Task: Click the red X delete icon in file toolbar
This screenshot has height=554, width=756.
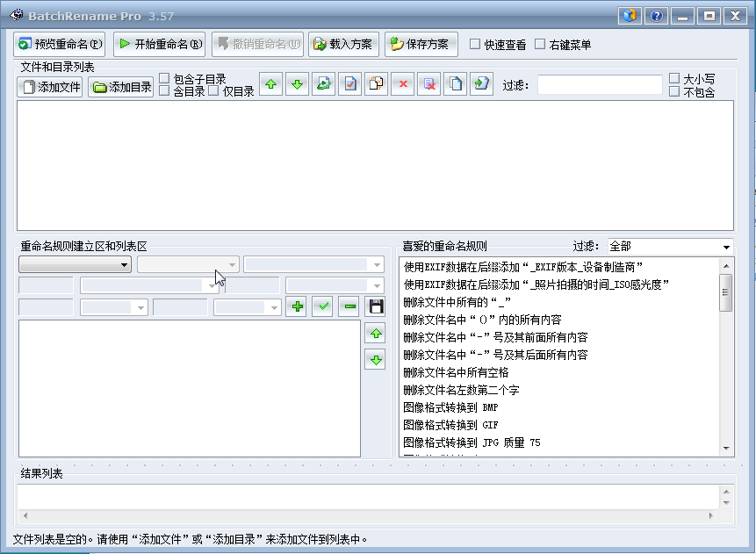Action: [x=403, y=85]
